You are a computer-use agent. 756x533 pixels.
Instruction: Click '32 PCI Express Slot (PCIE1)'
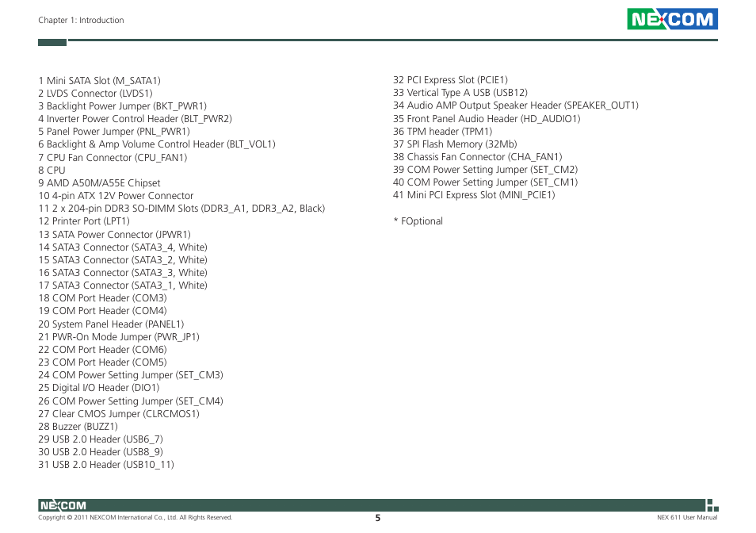(x=450, y=80)
